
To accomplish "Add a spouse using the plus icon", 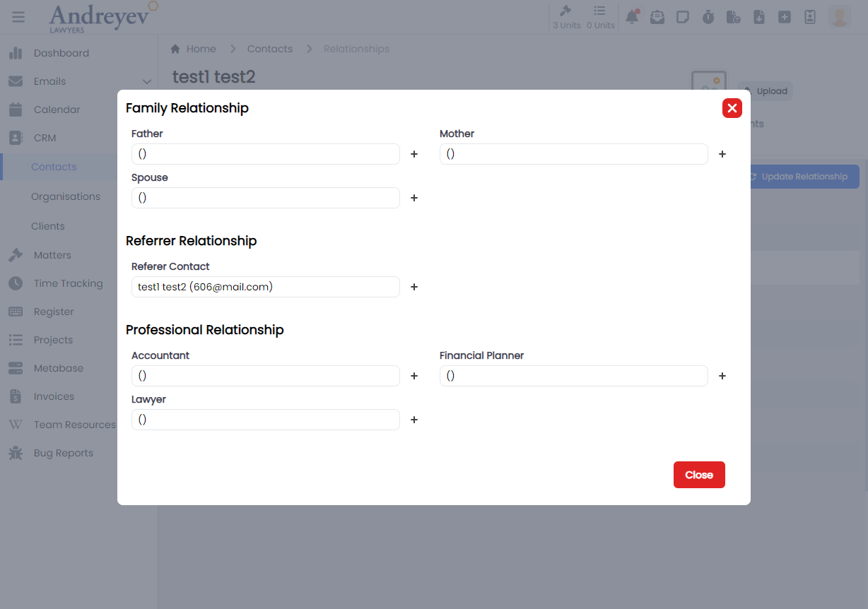I will tap(414, 198).
